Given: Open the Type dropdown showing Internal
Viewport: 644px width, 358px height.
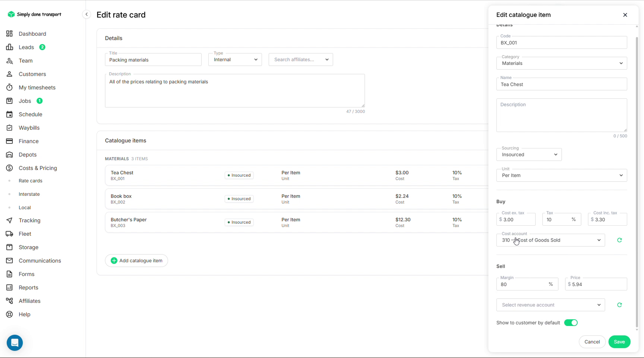Looking at the screenshot, I should 235,60.
